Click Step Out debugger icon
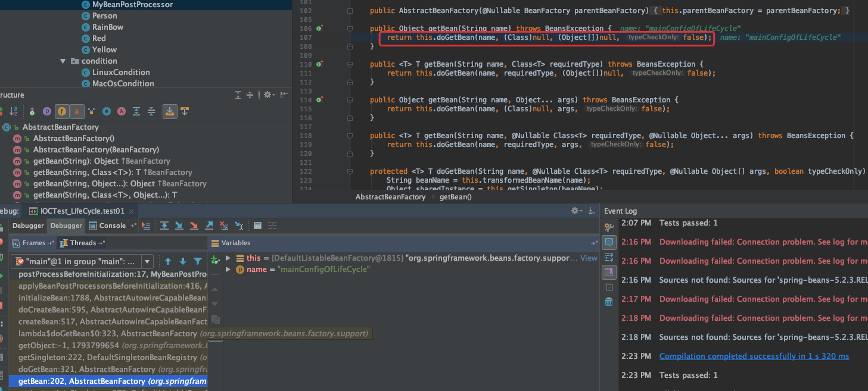Viewport: 868px width, 391px height. click(x=209, y=226)
